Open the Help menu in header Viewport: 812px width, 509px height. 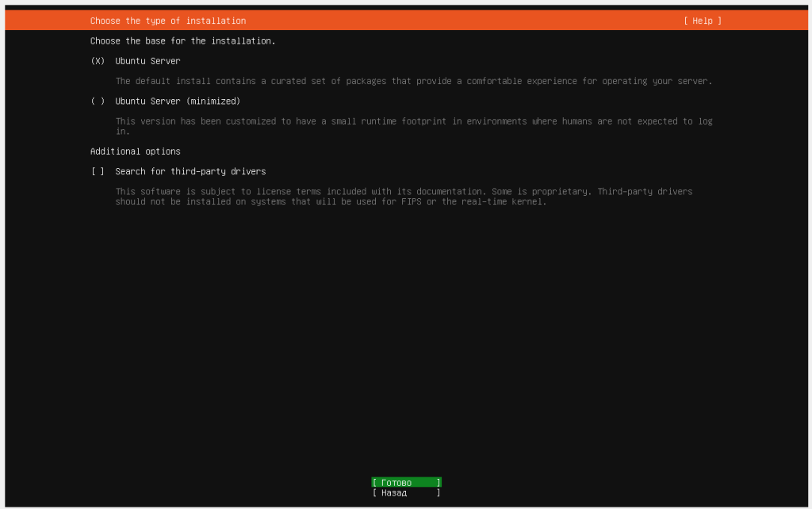point(703,21)
